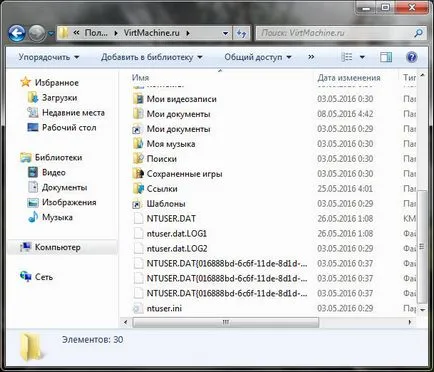The image size is (434, 372).
Task: Click the folder icon in address bar
Action: tap(63, 33)
